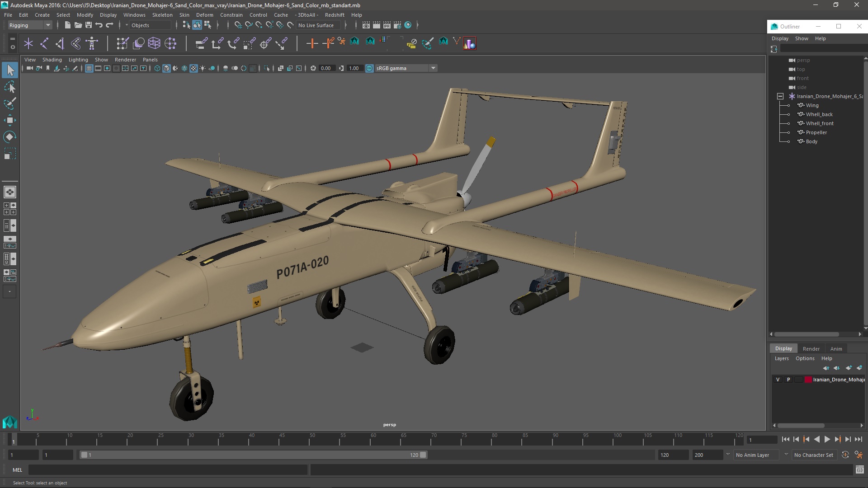
Task: Open the Objects selection mask dropdown arrow
Action: [127, 25]
